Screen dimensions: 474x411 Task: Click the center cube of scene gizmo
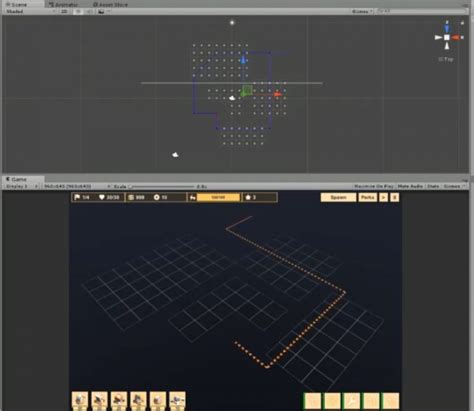tap(447, 38)
